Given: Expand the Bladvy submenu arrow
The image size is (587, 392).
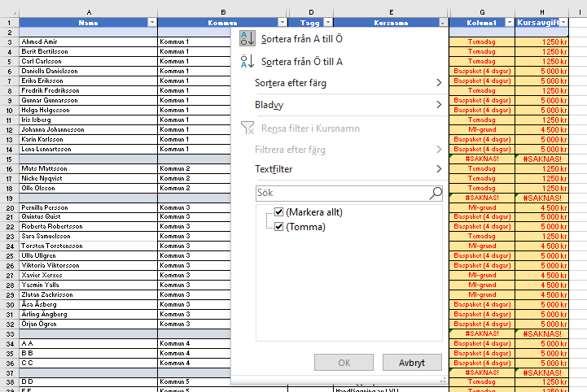Looking at the screenshot, I should click(439, 105).
